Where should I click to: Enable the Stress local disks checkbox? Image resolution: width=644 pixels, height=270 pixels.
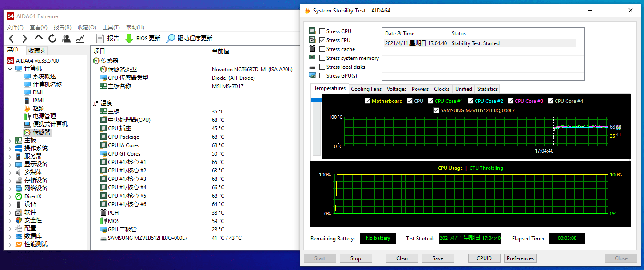(x=322, y=67)
